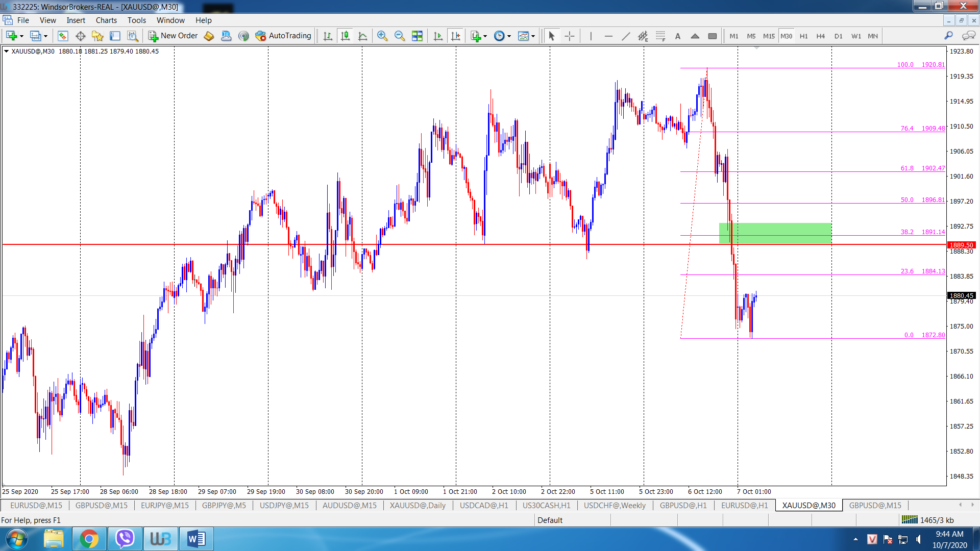Select the H4 timeframe button

click(821, 36)
